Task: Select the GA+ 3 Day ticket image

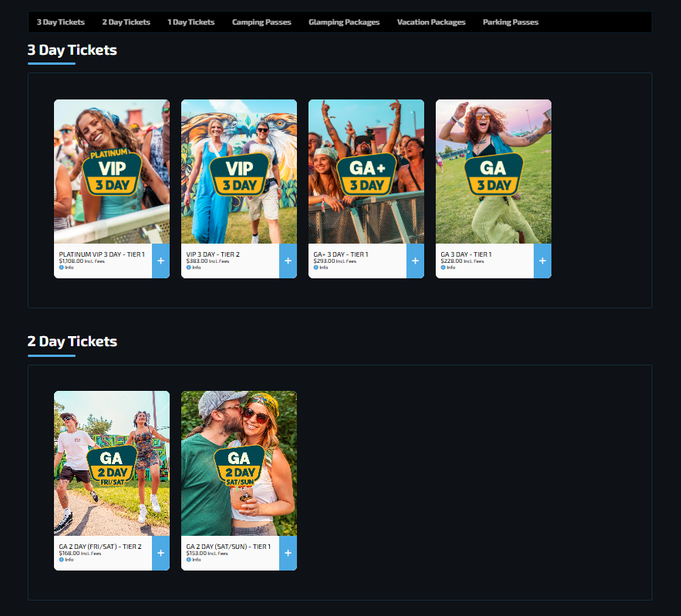Action: point(366,172)
